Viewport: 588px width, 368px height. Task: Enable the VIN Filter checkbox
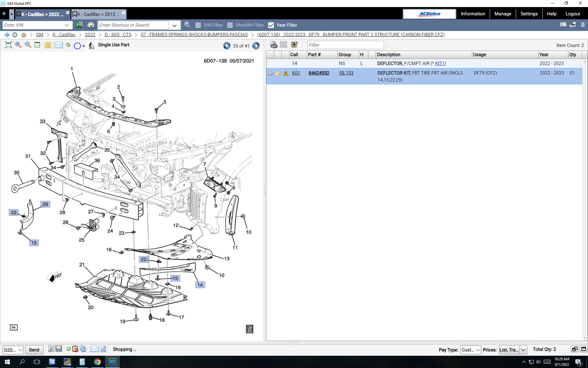198,25
